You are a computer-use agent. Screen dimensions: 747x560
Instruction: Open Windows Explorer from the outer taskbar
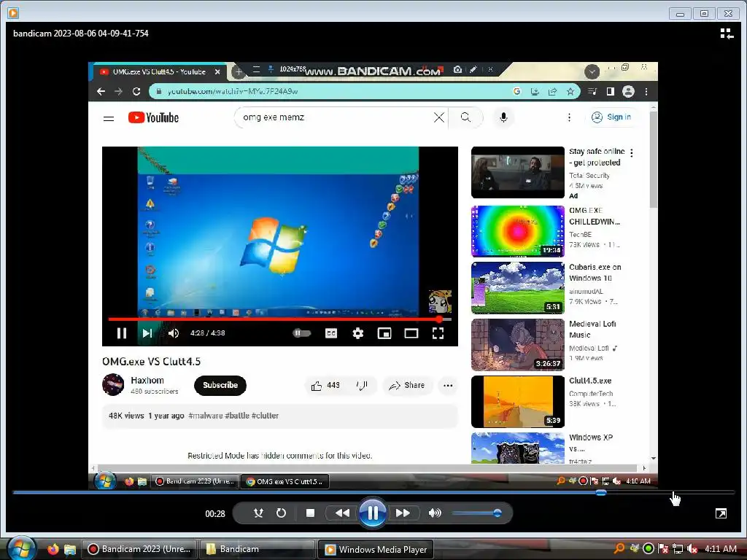[70, 549]
